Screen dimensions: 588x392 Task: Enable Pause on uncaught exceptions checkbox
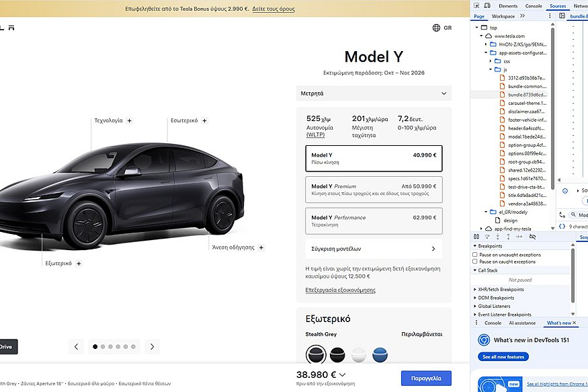pyautogui.click(x=474, y=255)
